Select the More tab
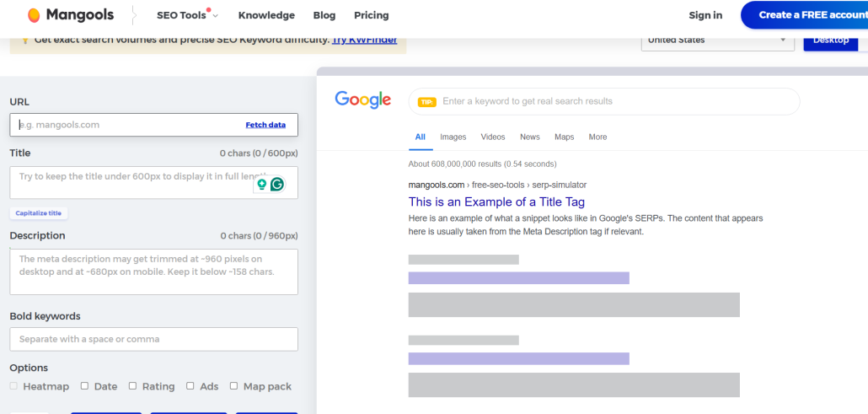This screenshot has height=414, width=868. coord(597,137)
